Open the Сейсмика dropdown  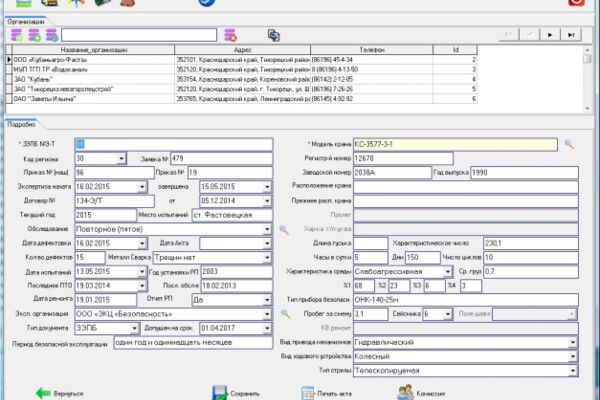click(x=448, y=314)
